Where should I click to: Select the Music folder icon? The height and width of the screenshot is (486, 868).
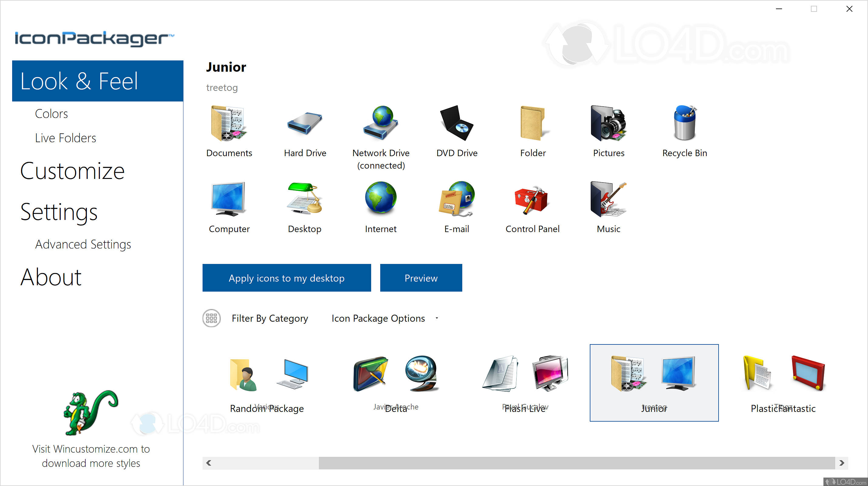tap(608, 200)
